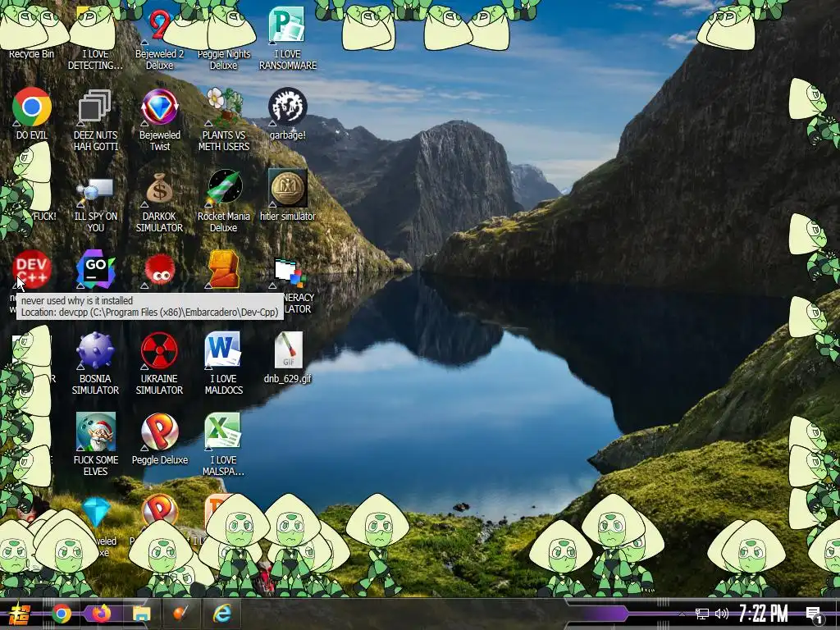Select the Peggle Nights Deluxe label
840x630 pixels.
point(224,59)
